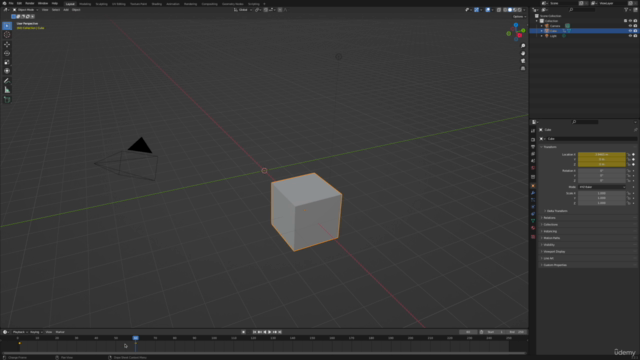Viewport: 640px width, 360px height.
Task: Select the Scale tool
Action: click(7, 62)
